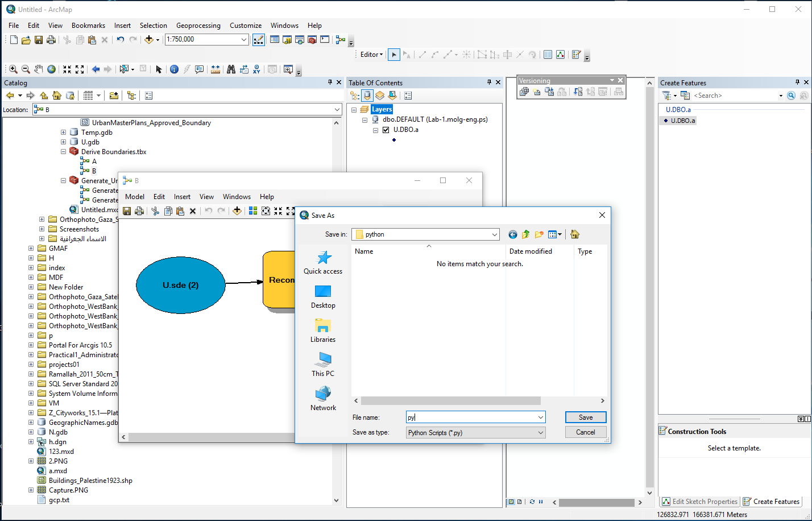The width and height of the screenshot is (812, 521).
Task: Open the Find binoculars tool
Action: [231, 69]
